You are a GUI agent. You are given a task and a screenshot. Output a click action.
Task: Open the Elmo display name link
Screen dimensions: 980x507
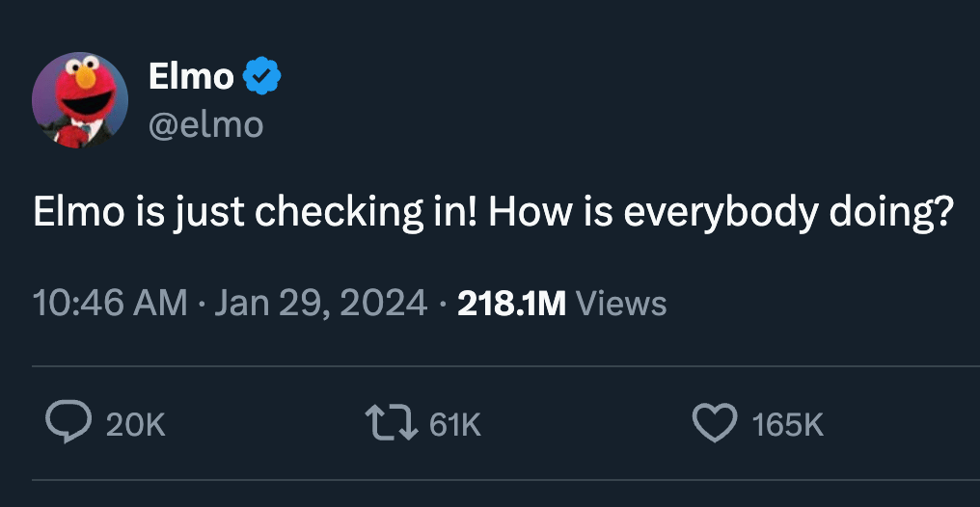[x=191, y=76]
